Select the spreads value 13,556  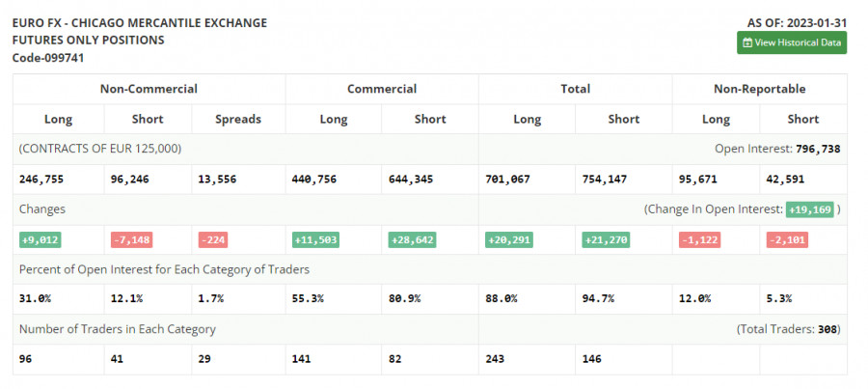(x=217, y=180)
